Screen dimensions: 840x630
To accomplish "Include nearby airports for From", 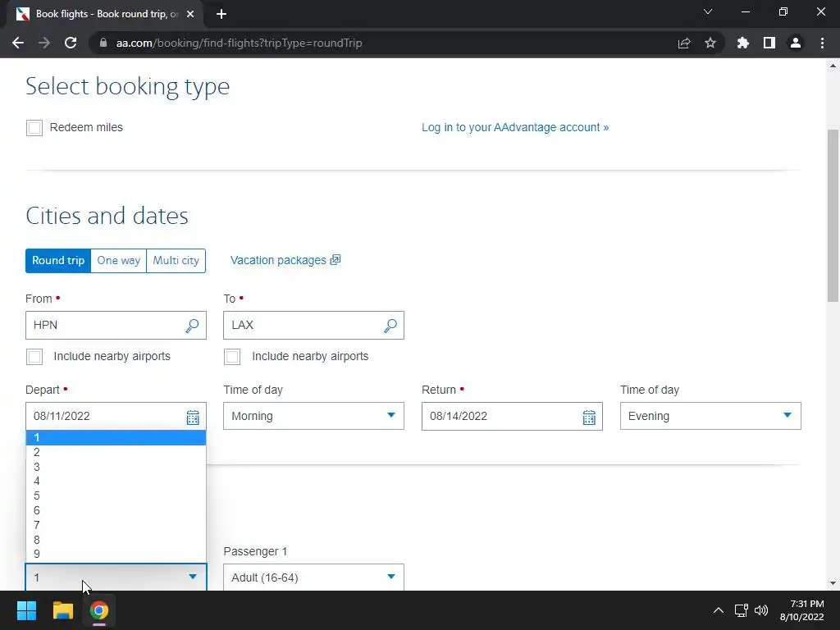I will pyautogui.click(x=34, y=357).
